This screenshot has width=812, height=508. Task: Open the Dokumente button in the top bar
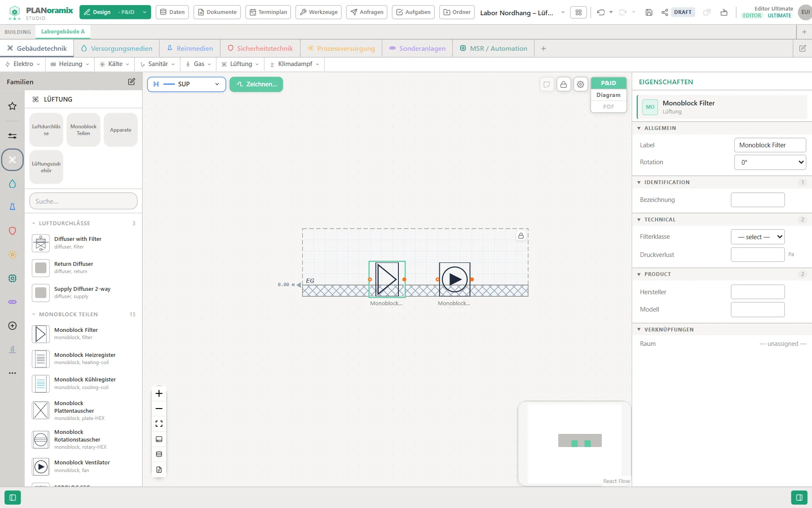tap(217, 12)
